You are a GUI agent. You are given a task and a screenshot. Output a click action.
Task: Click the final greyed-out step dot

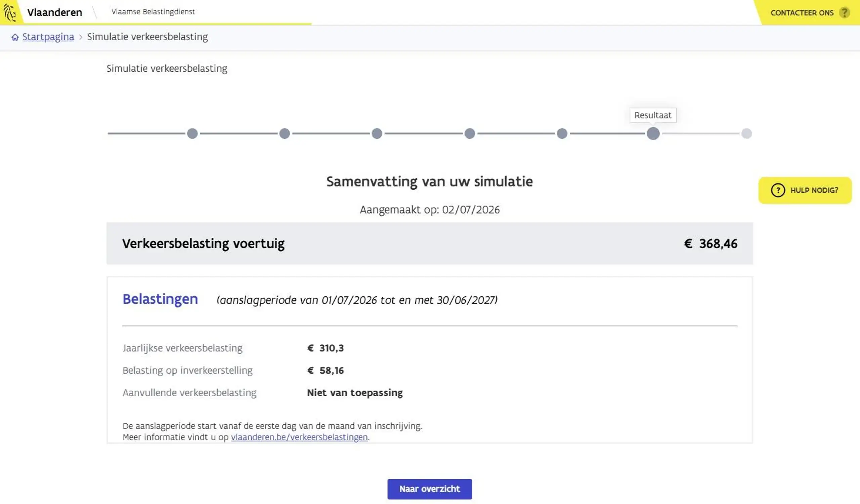click(747, 134)
